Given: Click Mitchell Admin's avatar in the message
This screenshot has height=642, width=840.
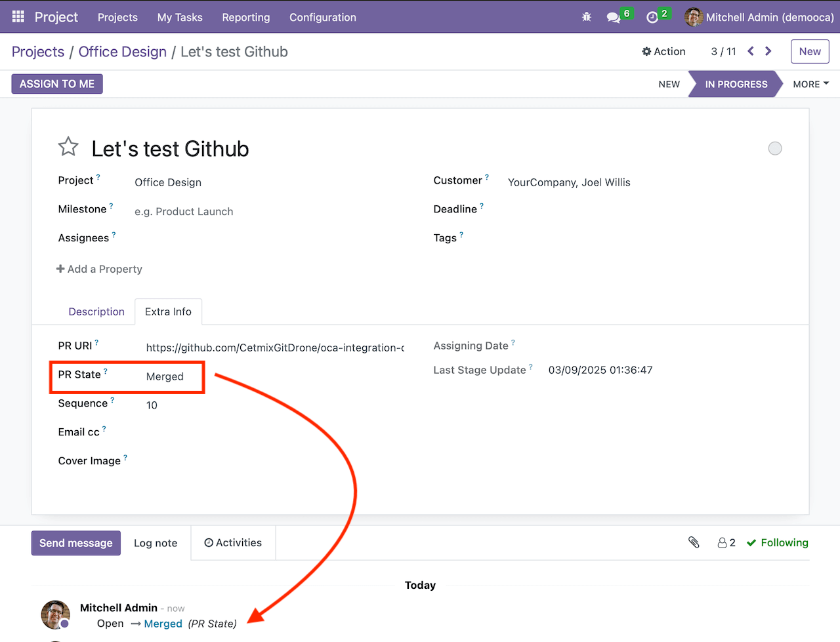Looking at the screenshot, I should click(55, 614).
